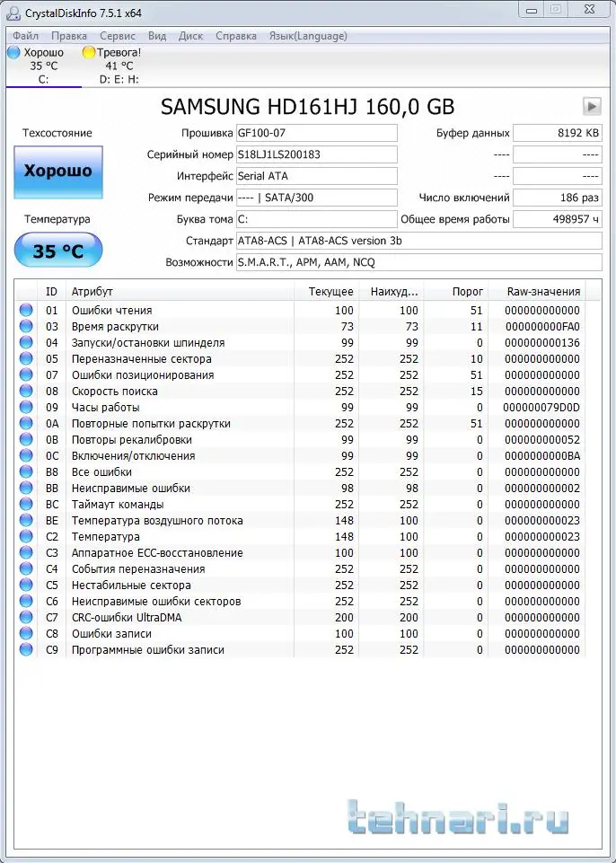Click status icon of Неисправимые ошибки row BB

[26, 489]
